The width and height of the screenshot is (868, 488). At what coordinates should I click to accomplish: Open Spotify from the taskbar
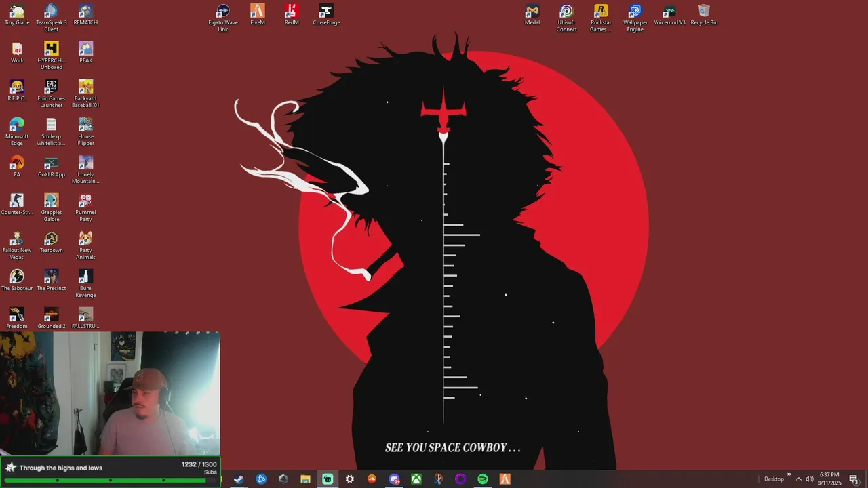[483, 479]
